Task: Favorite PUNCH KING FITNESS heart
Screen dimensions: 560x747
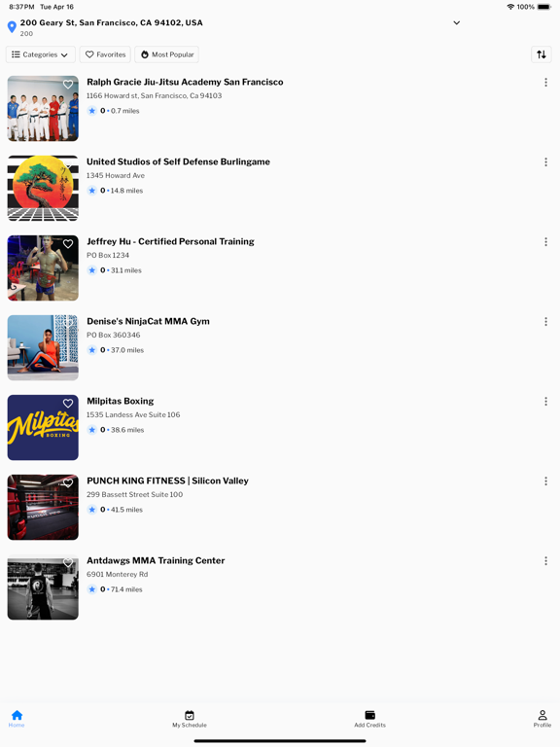Action: pos(68,483)
